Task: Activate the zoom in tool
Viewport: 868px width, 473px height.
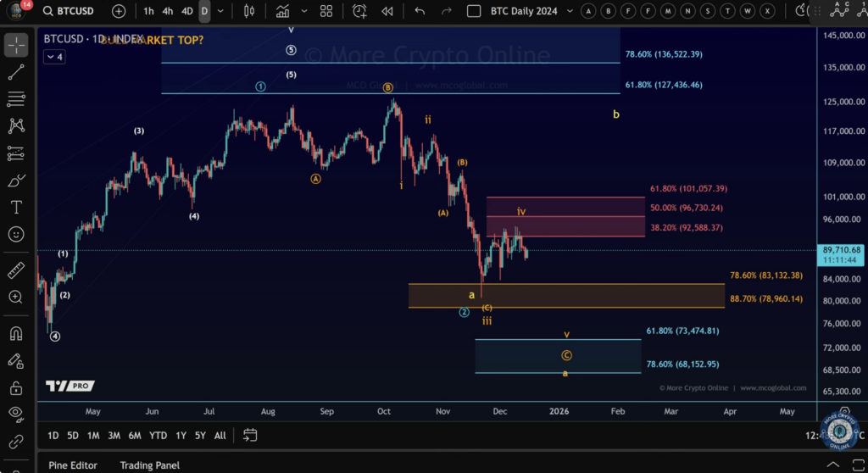Action: click(16, 298)
